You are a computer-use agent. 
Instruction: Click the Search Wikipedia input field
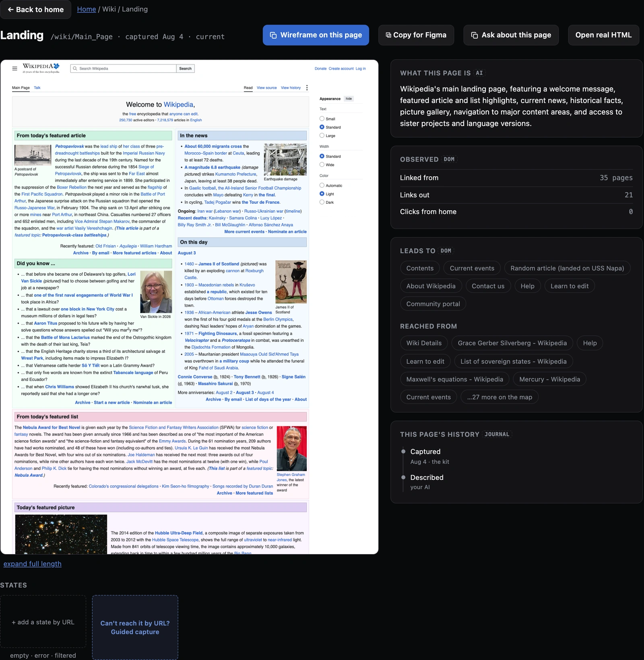pyautogui.click(x=123, y=68)
